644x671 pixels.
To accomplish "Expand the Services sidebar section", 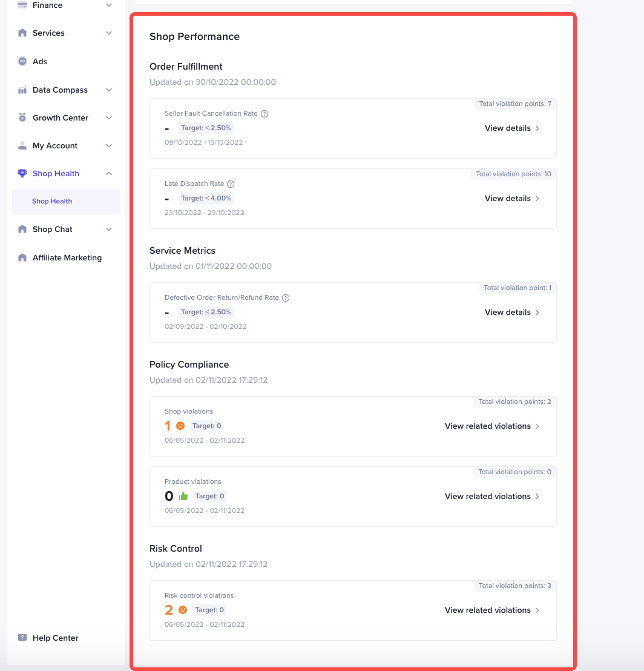I will point(109,33).
